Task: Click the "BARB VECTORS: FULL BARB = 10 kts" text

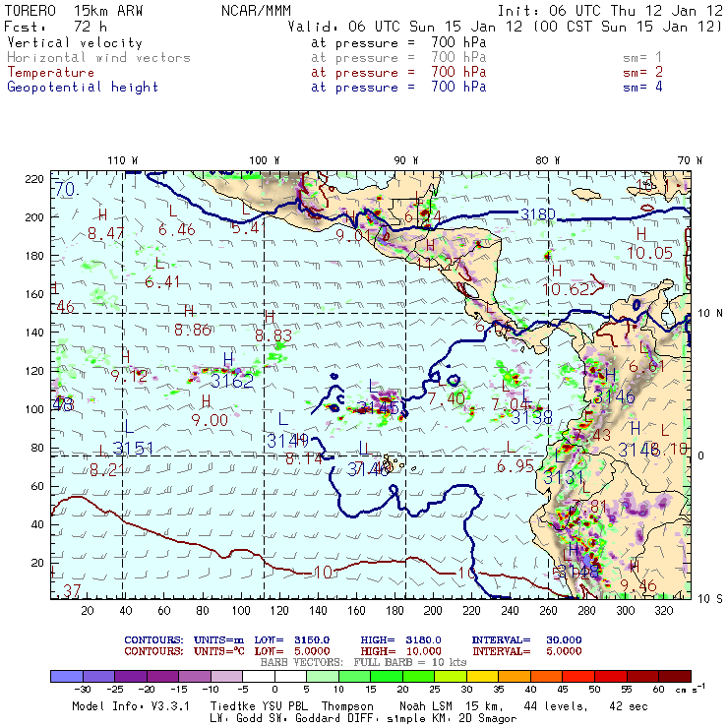Action: [363, 662]
